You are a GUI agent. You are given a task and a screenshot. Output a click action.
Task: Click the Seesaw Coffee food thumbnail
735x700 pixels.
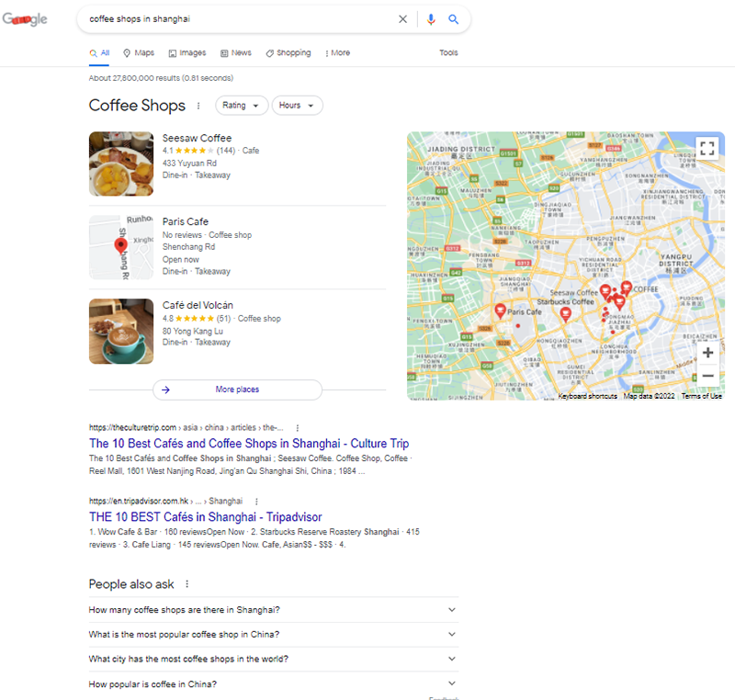coord(121,164)
